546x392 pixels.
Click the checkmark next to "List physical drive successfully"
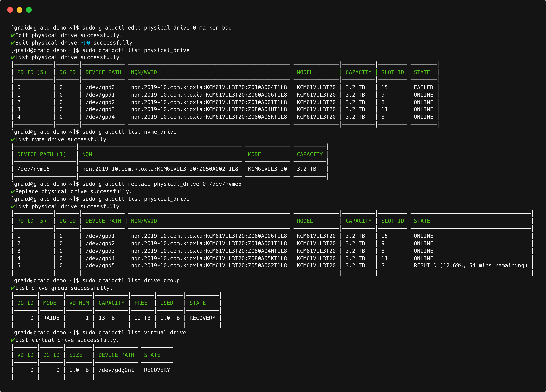[x=13, y=57]
